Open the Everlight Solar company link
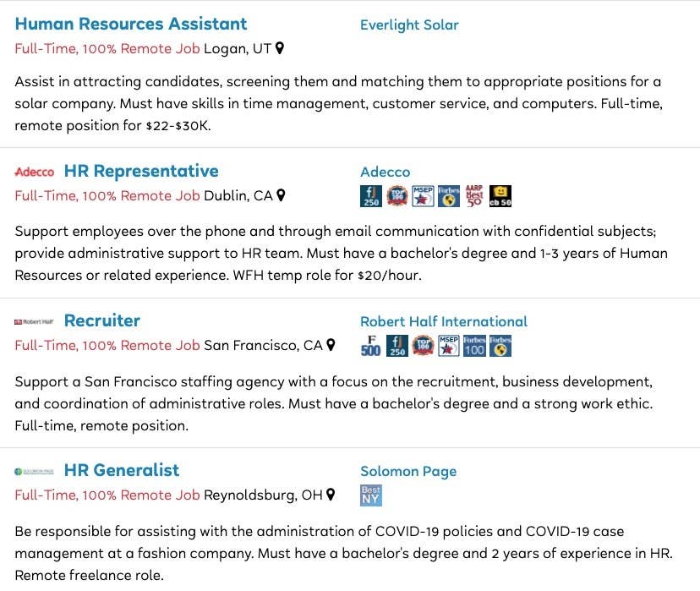Viewport: 700px width, 591px height. pos(409,25)
